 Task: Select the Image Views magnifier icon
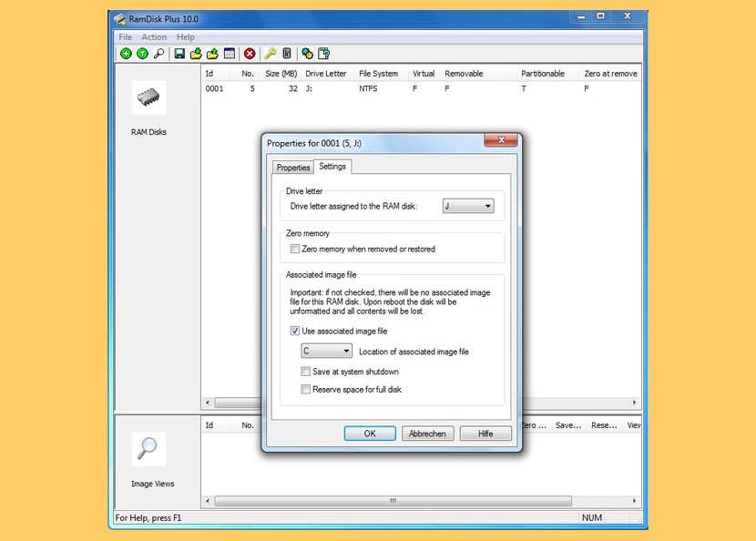tap(148, 450)
